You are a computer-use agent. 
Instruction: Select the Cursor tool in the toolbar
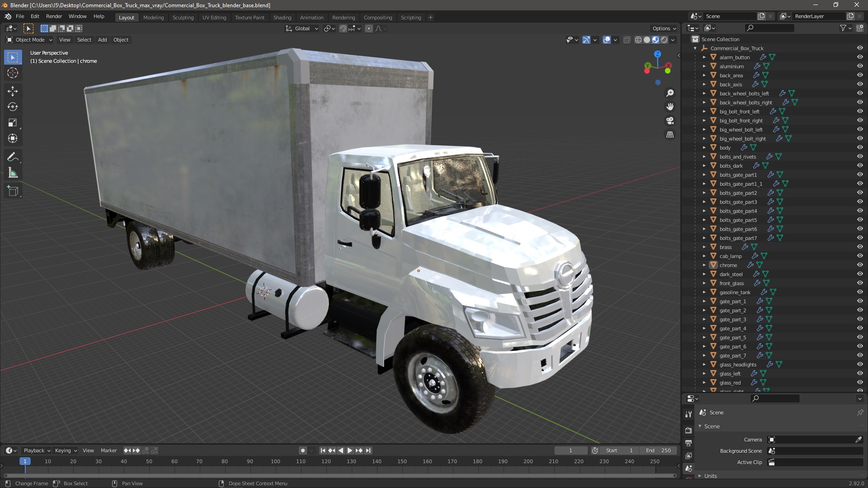[x=13, y=73]
